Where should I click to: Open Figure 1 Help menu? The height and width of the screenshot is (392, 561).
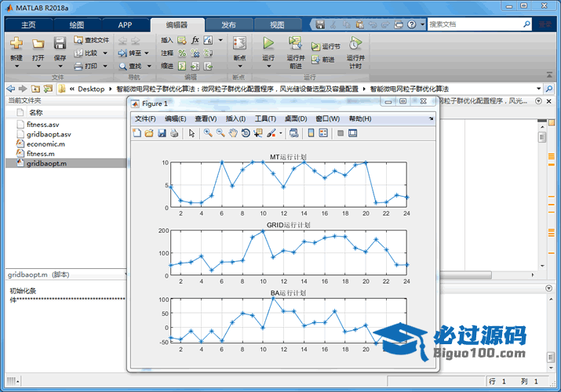(360, 118)
